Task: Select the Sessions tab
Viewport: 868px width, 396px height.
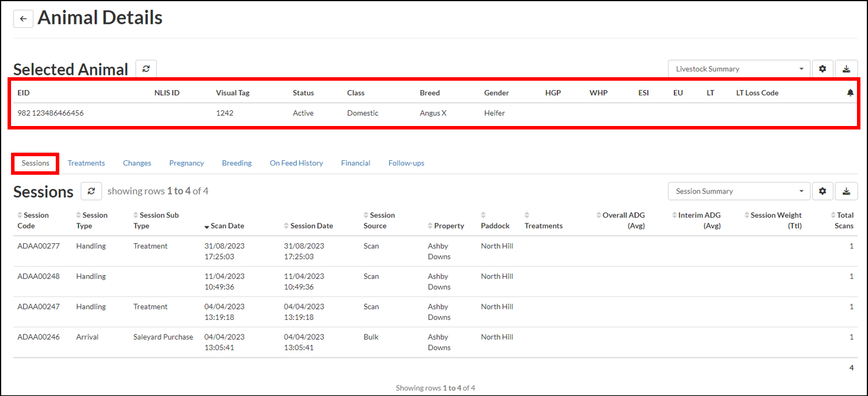Action: point(35,163)
